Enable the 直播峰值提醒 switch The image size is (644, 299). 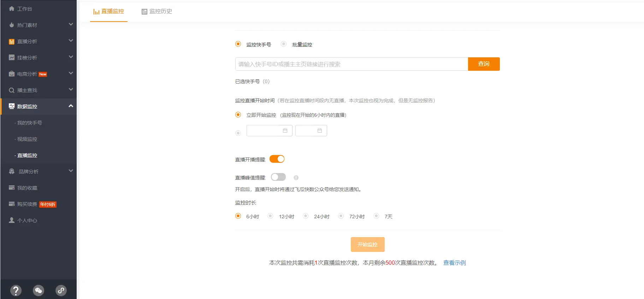point(278,177)
